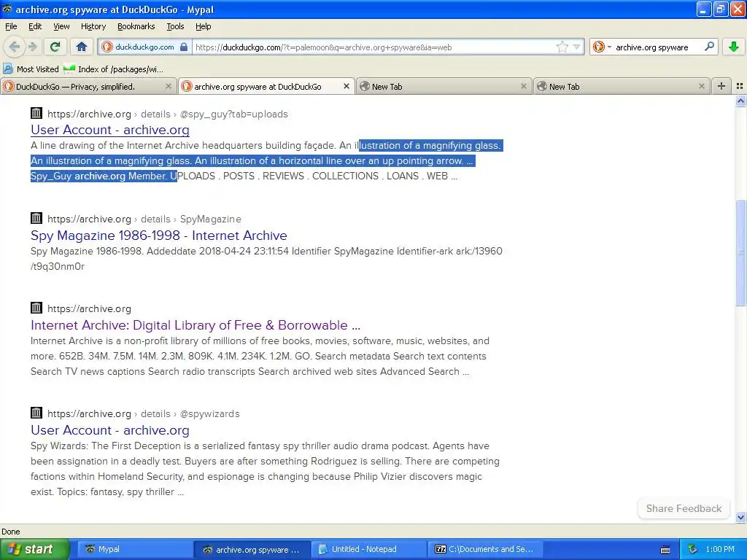Go back with the Back arrow button
Image resolution: width=747 pixels, height=560 pixels.
[x=15, y=47]
